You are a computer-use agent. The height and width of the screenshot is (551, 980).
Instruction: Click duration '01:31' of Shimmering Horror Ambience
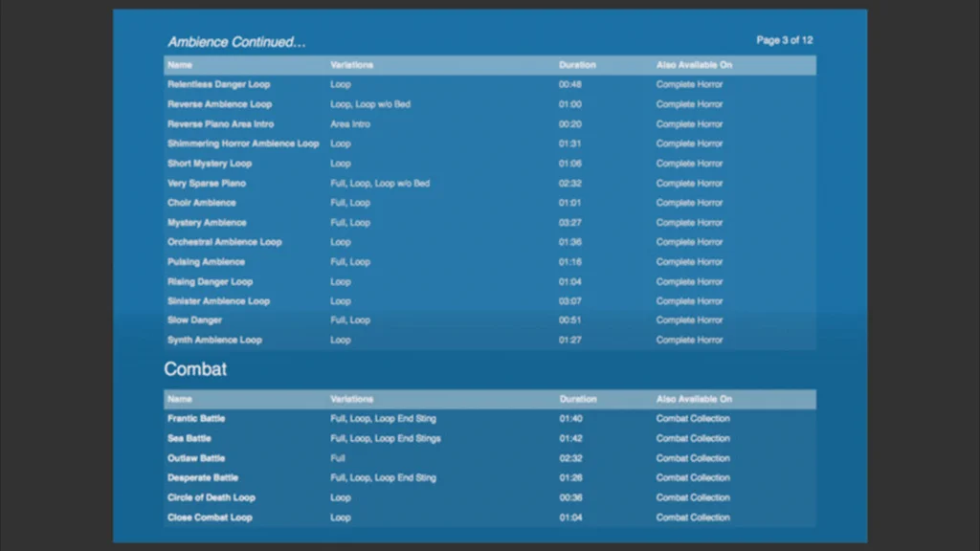(x=570, y=143)
